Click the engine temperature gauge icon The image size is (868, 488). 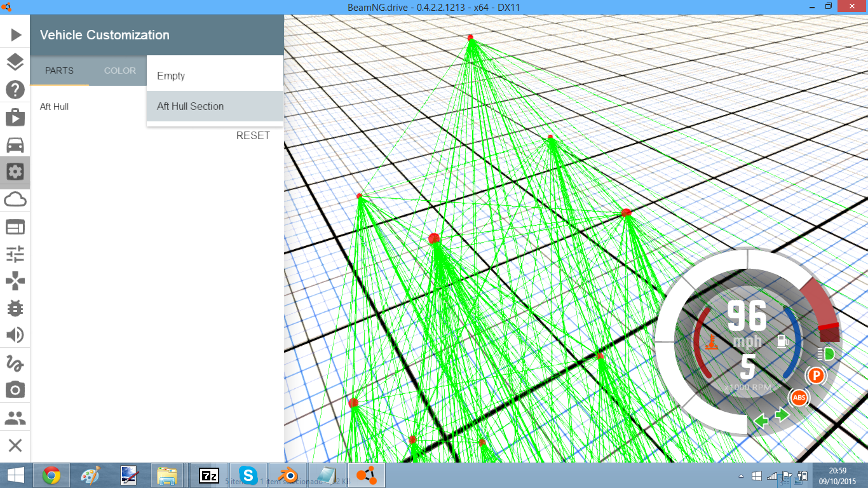coord(712,342)
